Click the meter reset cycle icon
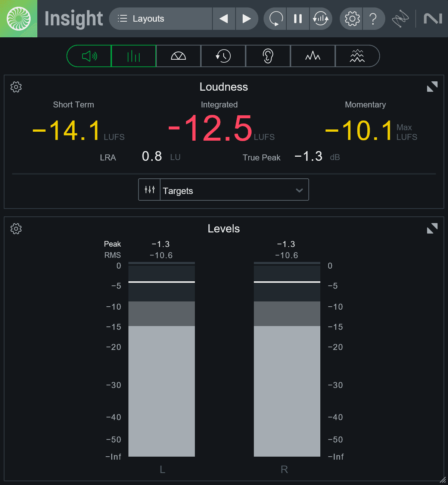 (321, 19)
